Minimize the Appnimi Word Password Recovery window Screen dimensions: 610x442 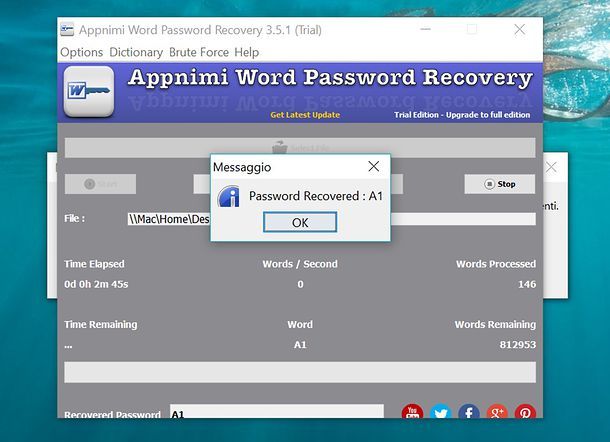426,29
